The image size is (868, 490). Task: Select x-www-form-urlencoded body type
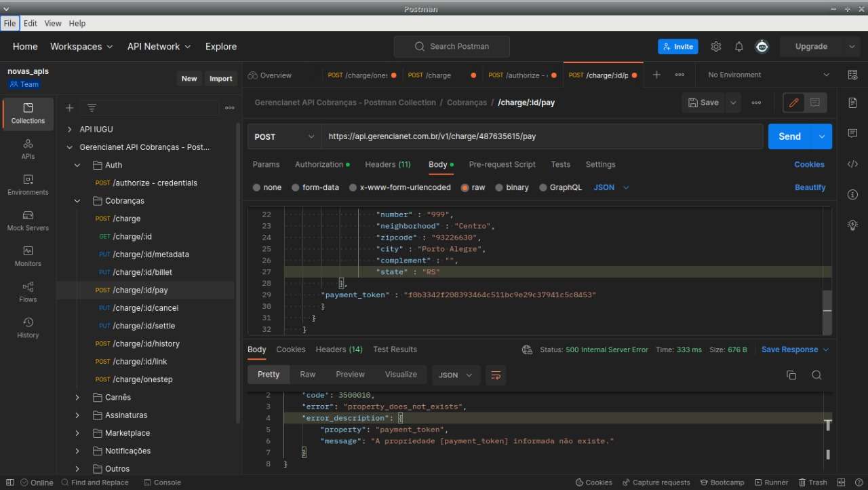[353, 187]
